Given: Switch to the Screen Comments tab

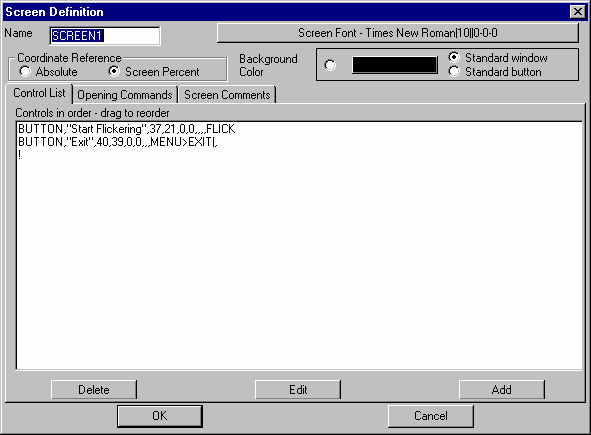Looking at the screenshot, I should [227, 95].
